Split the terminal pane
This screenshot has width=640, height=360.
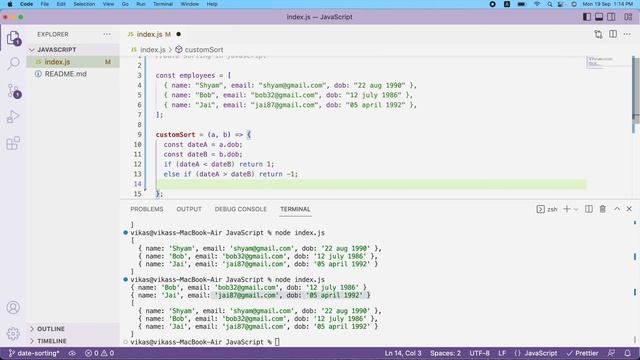coord(589,209)
